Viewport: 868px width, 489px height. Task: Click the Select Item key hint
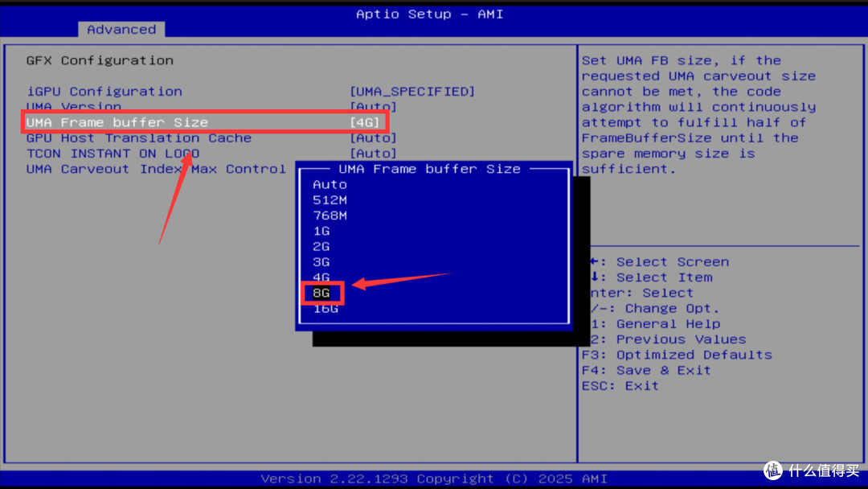pyautogui.click(x=665, y=277)
